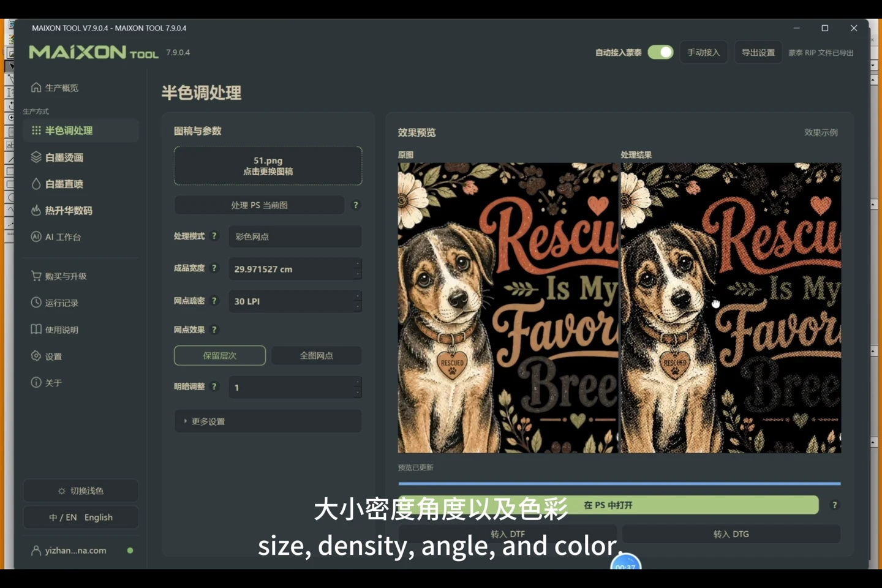
Task: Click the 成品宽度 stepper arrows
Action: pyautogui.click(x=358, y=269)
